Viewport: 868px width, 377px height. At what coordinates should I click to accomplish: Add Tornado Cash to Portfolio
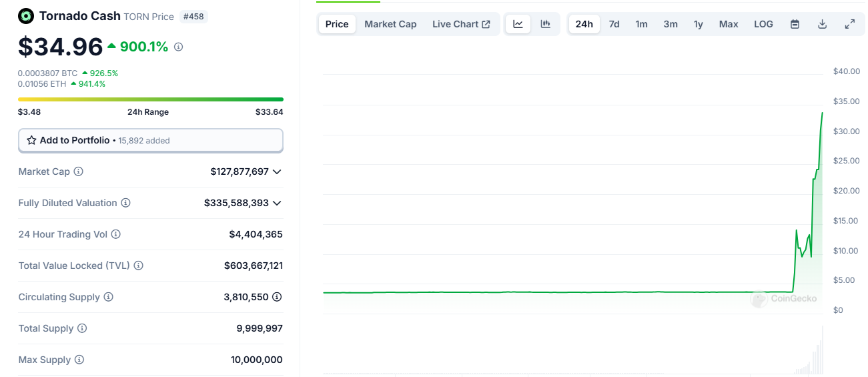[x=150, y=140]
